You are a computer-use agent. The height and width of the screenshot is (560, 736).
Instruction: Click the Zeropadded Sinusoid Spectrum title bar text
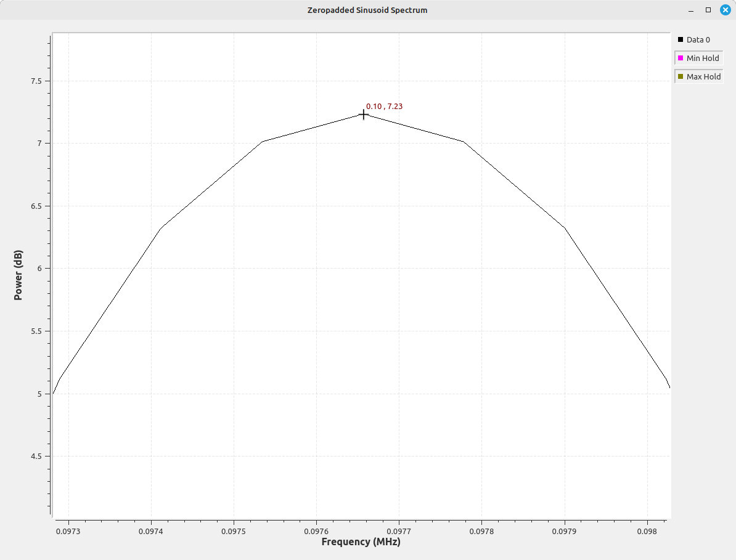tap(367, 10)
